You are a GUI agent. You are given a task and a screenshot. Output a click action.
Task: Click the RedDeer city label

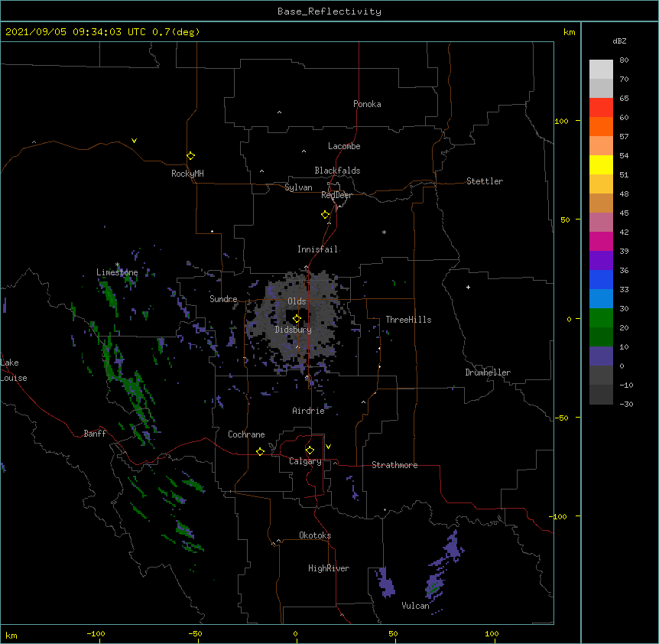[336, 195]
